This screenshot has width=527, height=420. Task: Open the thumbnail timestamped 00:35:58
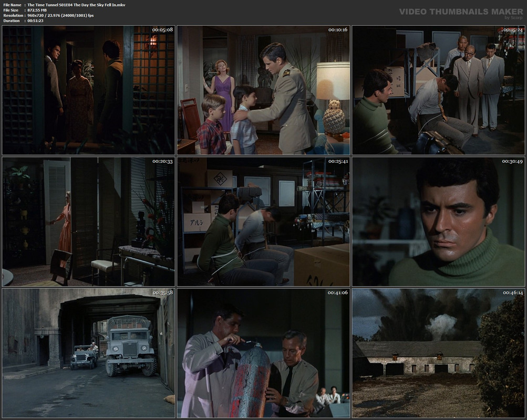tap(88, 353)
